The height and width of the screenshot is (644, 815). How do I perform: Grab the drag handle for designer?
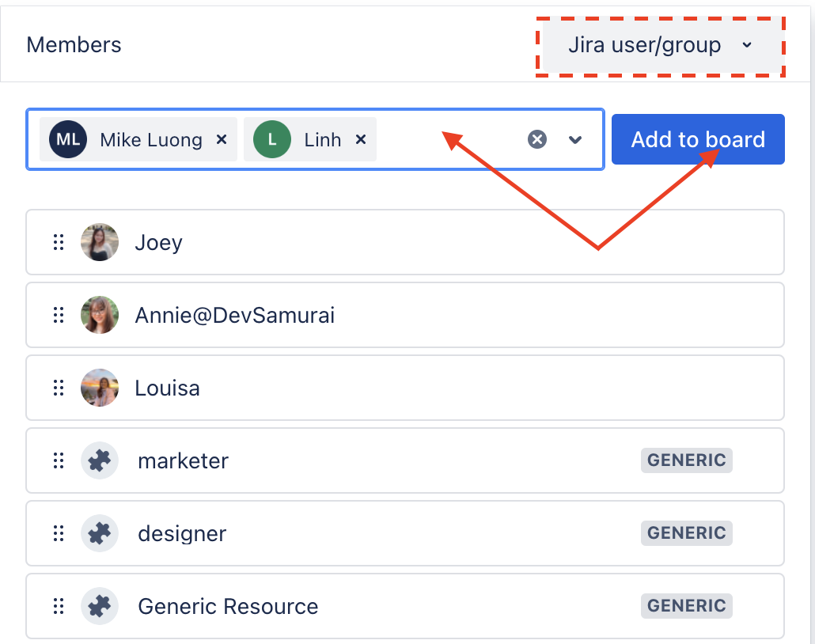click(x=59, y=533)
